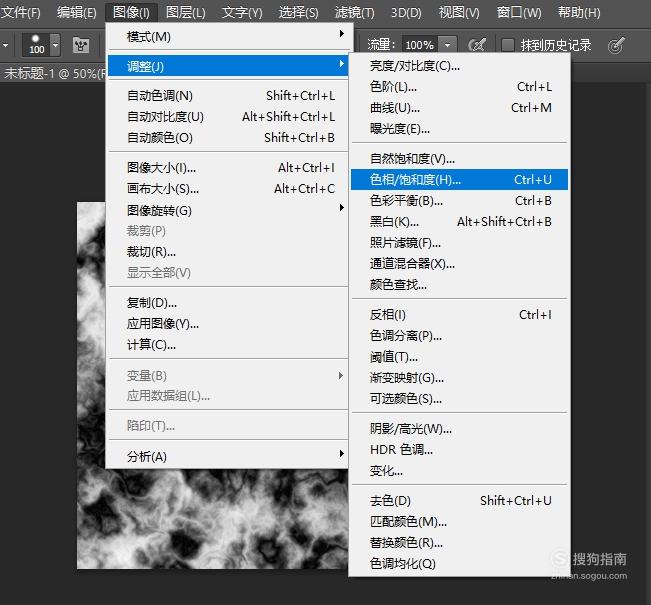Apply 色调均化(Q) equalize command

(x=459, y=563)
